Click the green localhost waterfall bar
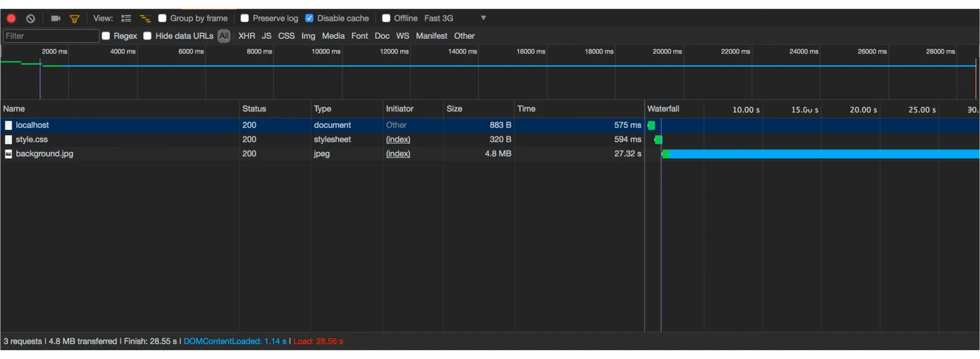This screenshot has height=359, width=980. (x=651, y=125)
